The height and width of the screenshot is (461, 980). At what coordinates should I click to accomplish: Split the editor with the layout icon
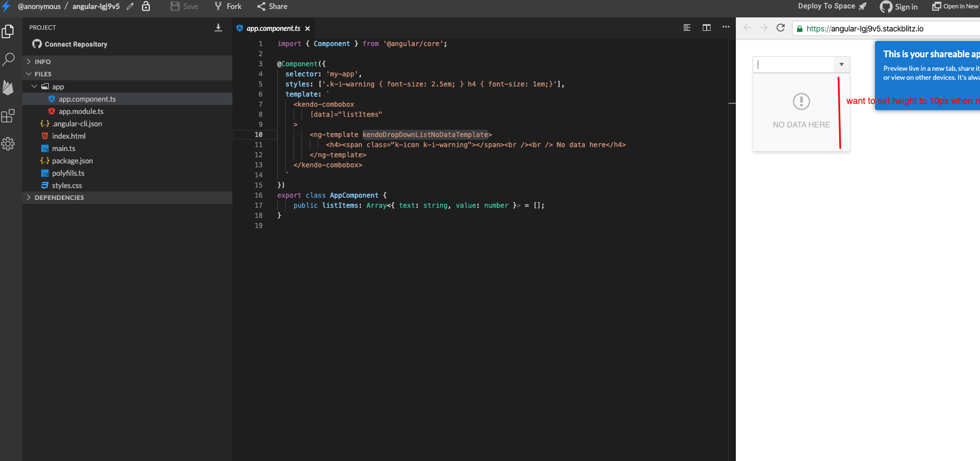pyautogui.click(x=707, y=28)
